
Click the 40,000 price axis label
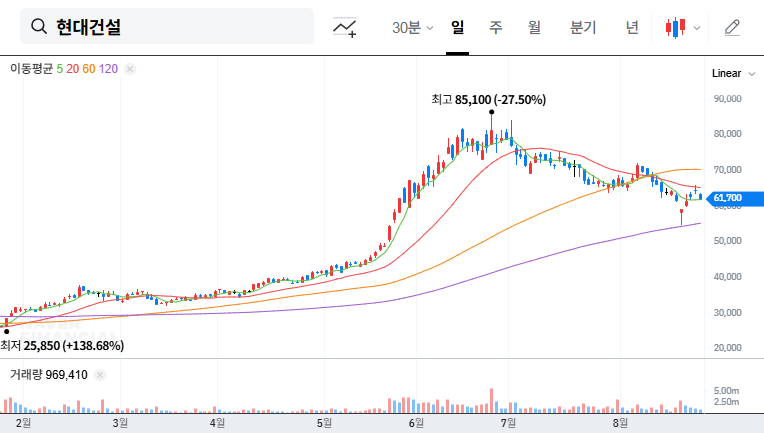click(727, 277)
